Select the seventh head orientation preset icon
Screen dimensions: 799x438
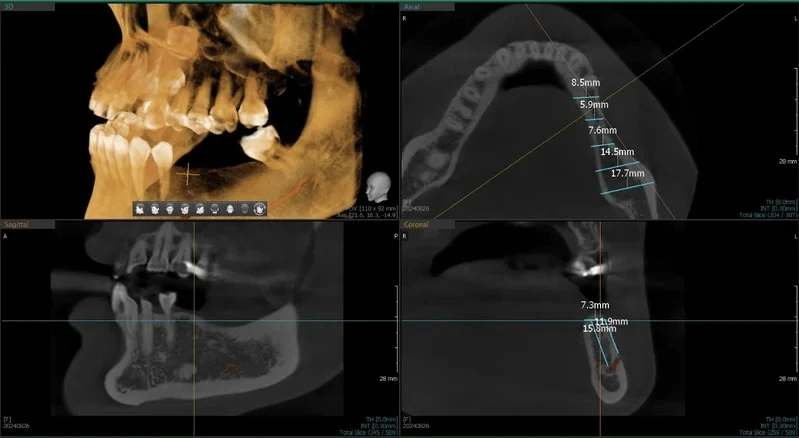click(230, 208)
